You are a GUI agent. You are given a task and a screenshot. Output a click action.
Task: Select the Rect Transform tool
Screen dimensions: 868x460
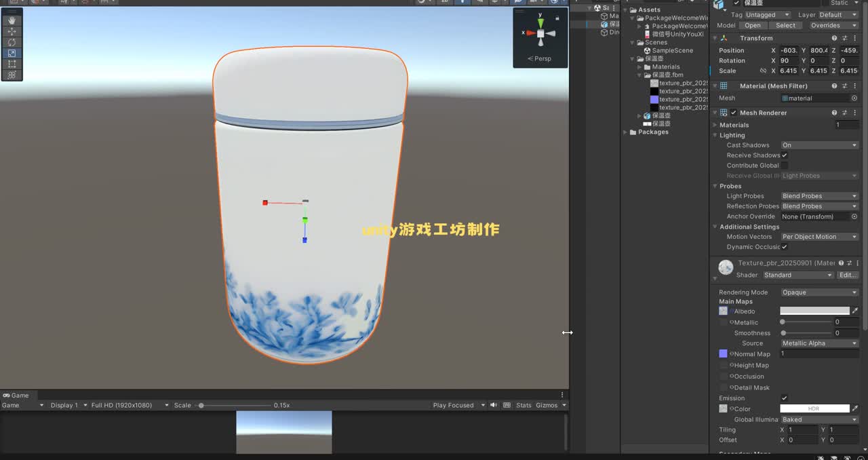tap(12, 64)
